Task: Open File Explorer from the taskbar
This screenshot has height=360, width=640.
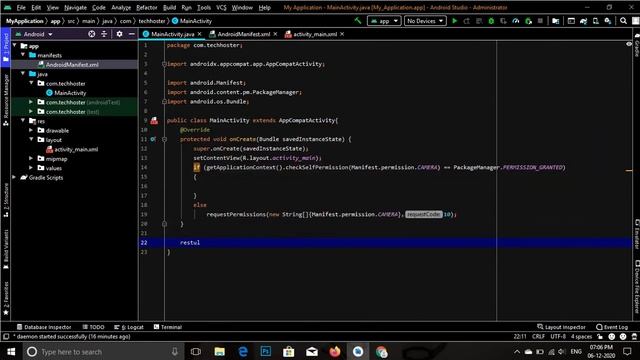Action: click(x=219, y=351)
